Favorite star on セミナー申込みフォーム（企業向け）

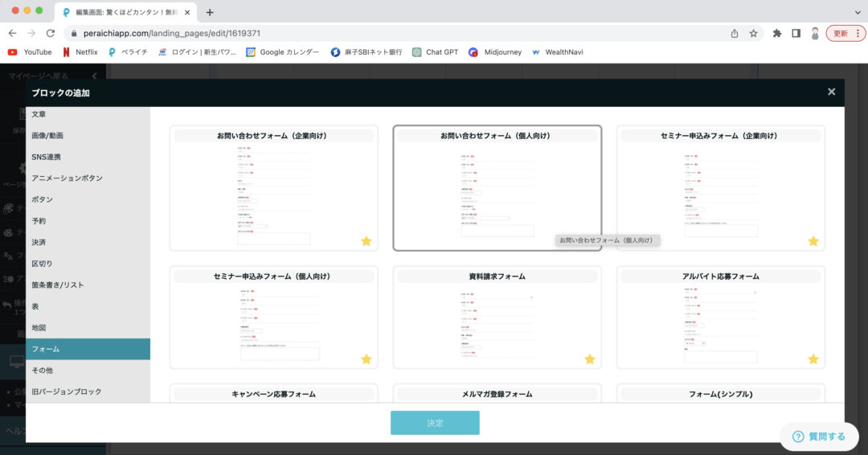point(813,241)
